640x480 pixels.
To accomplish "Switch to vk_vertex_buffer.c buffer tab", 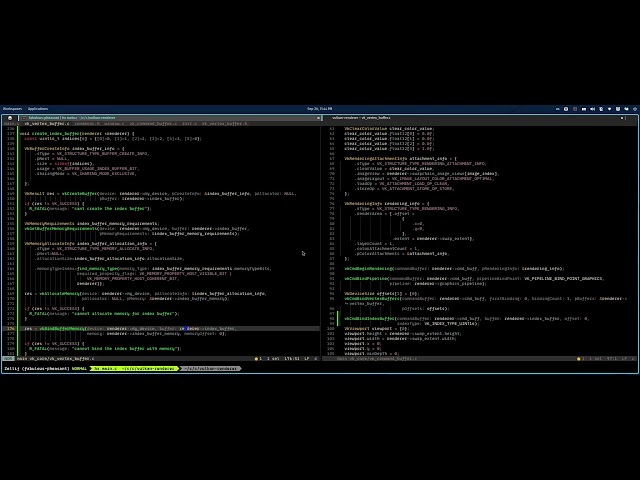I will [47, 123].
